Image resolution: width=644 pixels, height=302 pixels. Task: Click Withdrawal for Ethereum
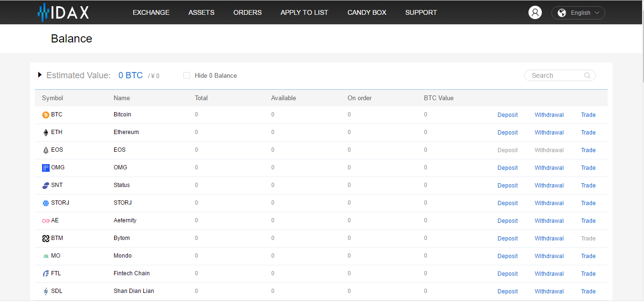(x=549, y=133)
